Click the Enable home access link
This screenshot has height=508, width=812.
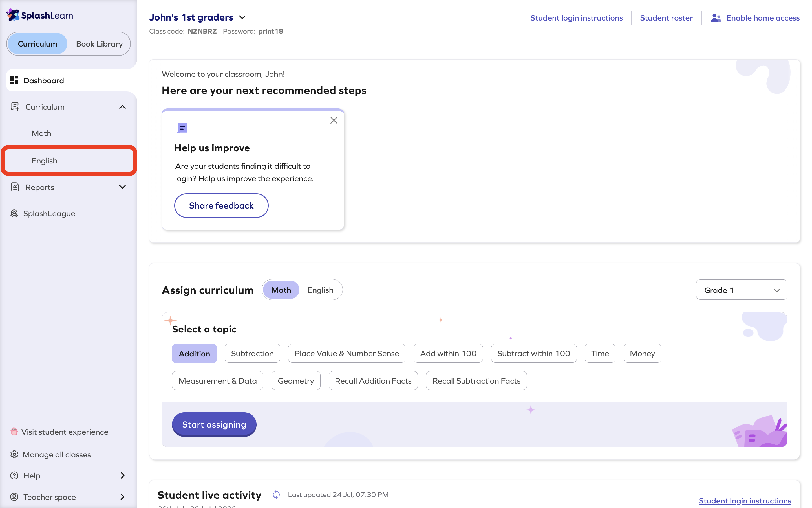tap(763, 18)
